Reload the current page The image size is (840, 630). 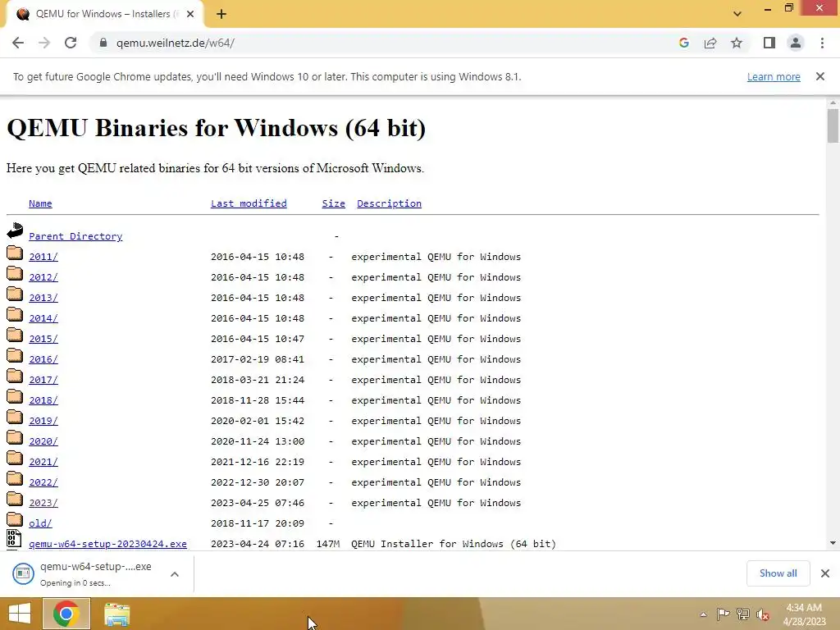(71, 43)
